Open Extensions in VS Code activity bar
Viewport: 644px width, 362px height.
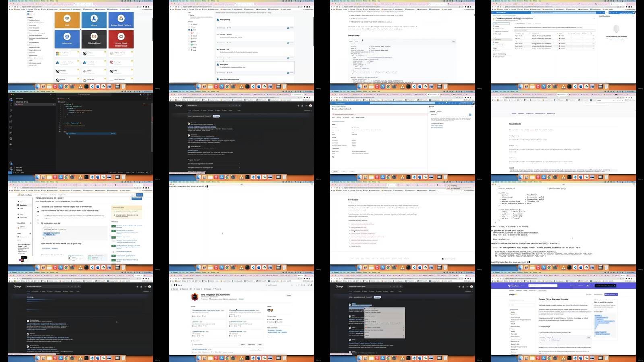coord(11,122)
